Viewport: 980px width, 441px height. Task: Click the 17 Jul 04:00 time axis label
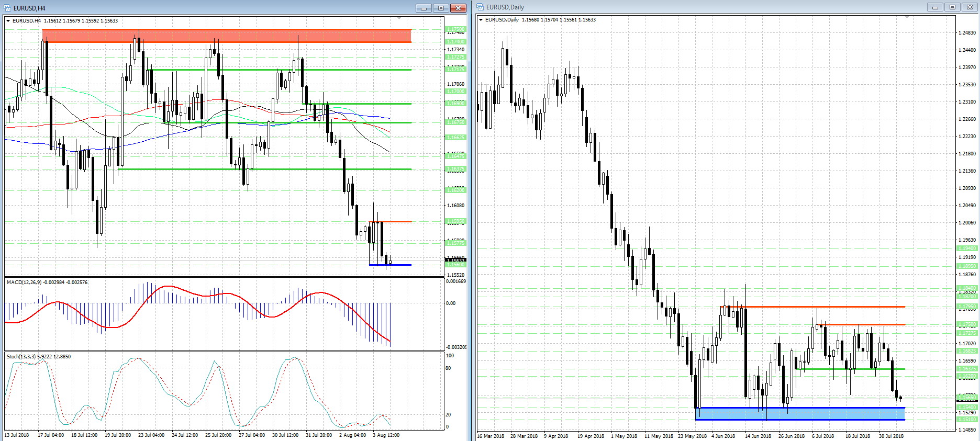(x=51, y=435)
